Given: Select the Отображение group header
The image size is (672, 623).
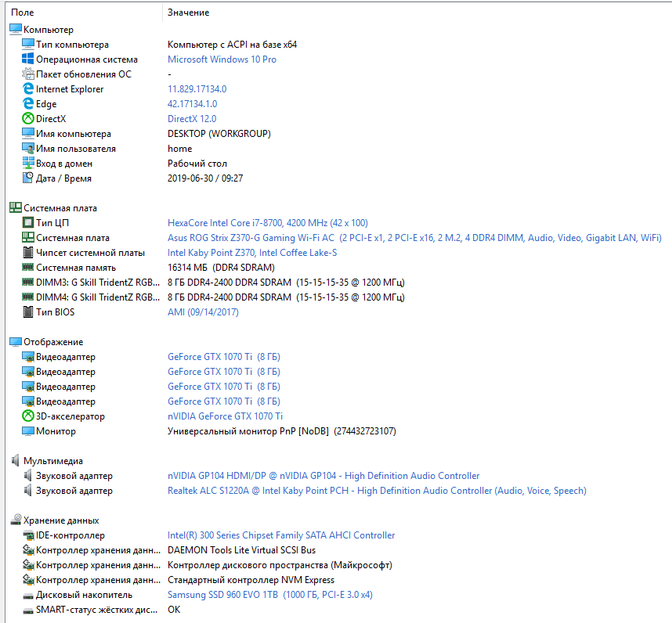Looking at the screenshot, I should point(52,342).
